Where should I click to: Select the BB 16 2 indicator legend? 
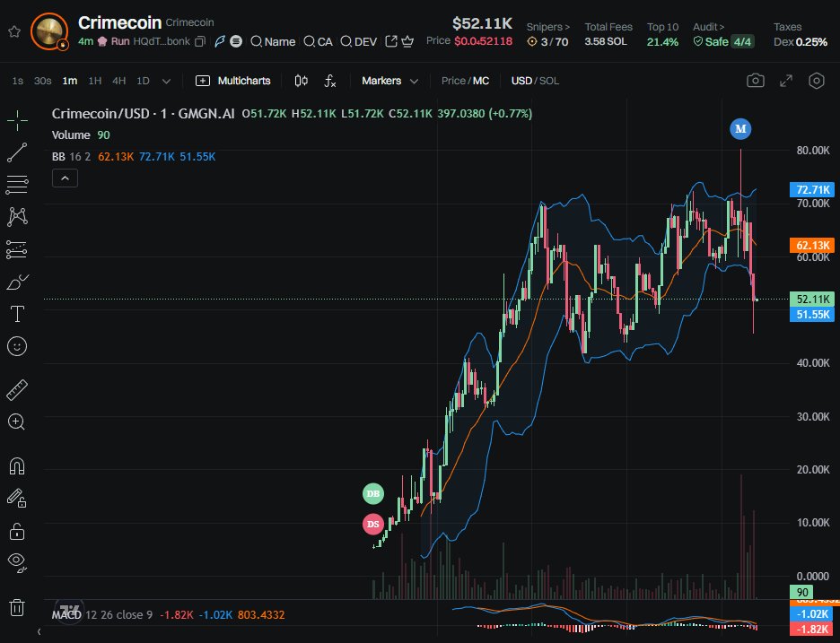[x=71, y=157]
